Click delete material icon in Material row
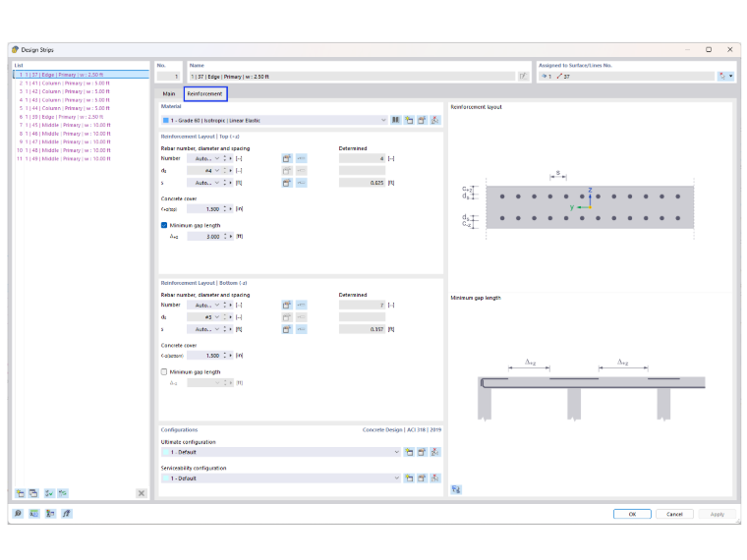This screenshot has width=747, height=560. coord(435,121)
